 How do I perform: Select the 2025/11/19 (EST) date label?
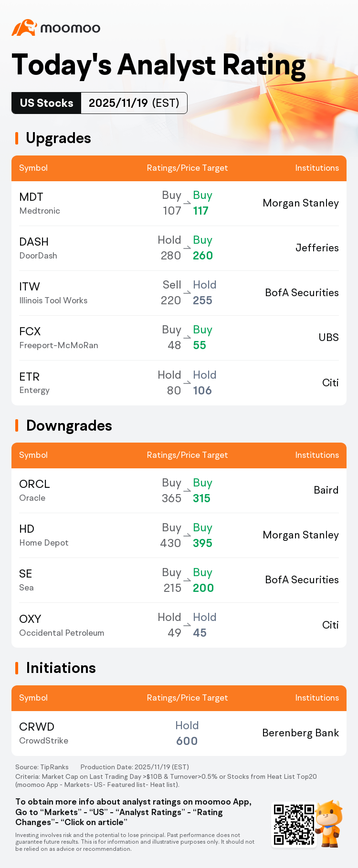(134, 103)
